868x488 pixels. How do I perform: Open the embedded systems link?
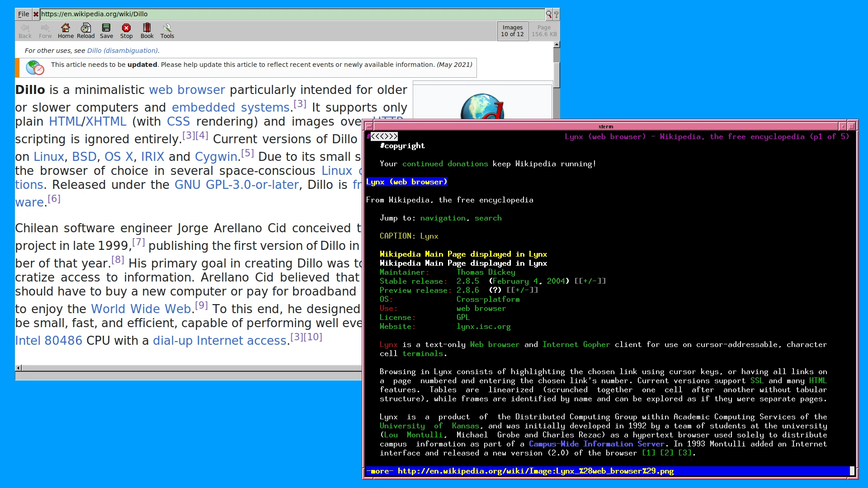231,108
